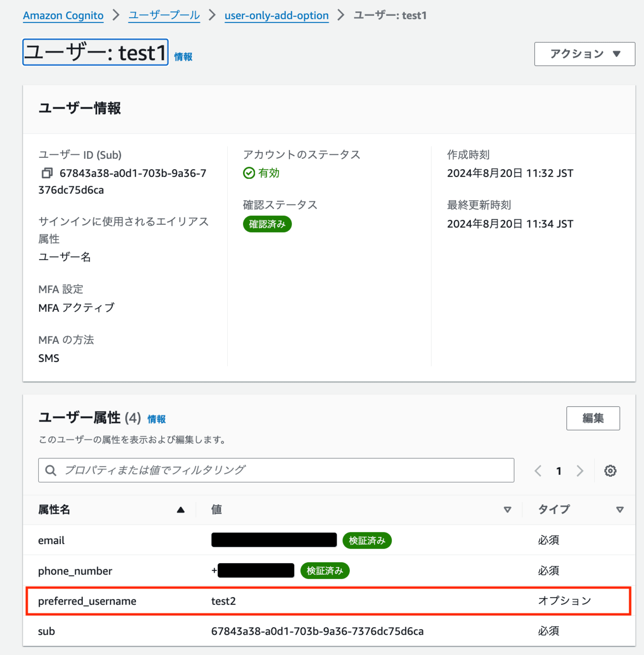Click the green check icon next to 有効
Viewport: 644px width, 655px height.
[249, 173]
